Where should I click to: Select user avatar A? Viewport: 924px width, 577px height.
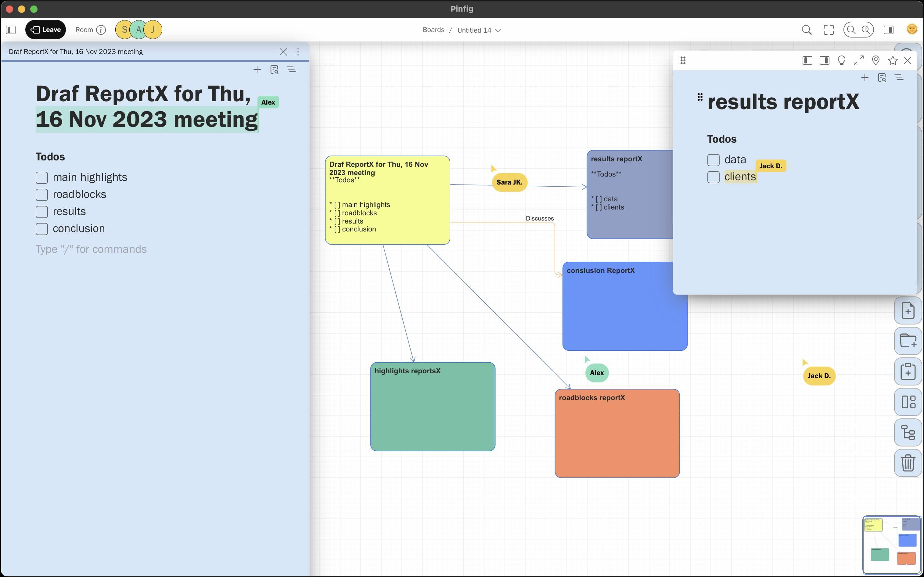click(138, 30)
